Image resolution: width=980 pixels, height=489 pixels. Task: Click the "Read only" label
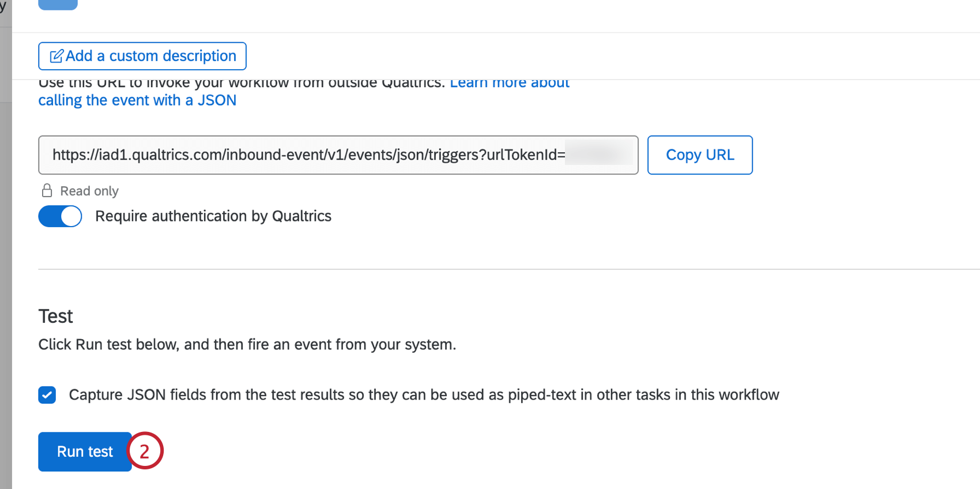tap(89, 191)
